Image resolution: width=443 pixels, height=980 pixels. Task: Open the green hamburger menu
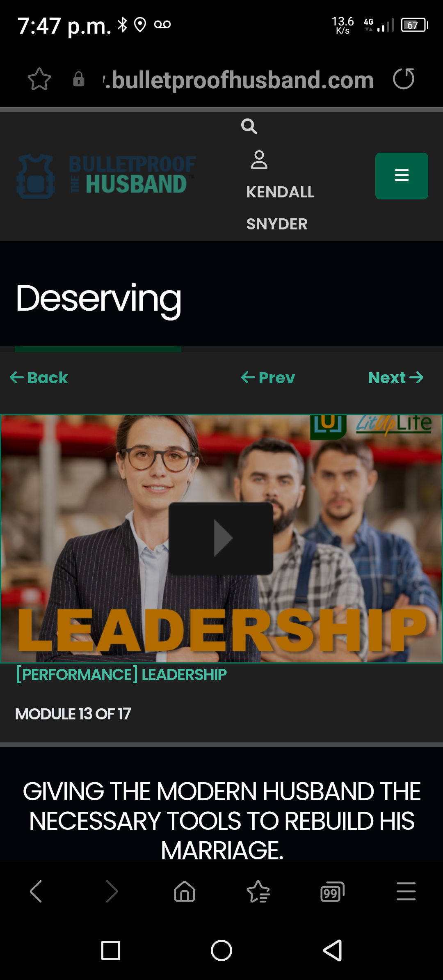point(402,176)
